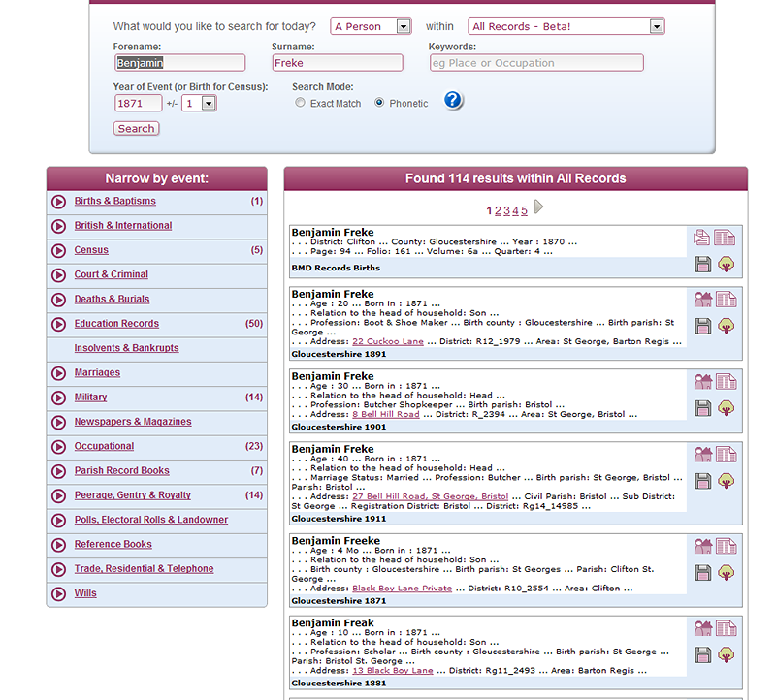
Task: Expand the Marriages category arrow
Action: pyautogui.click(x=59, y=373)
